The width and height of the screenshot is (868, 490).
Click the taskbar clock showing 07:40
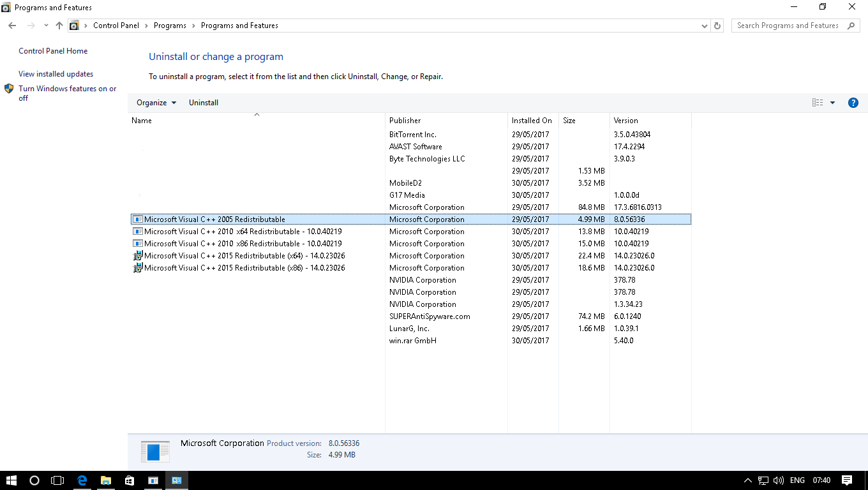(x=822, y=480)
